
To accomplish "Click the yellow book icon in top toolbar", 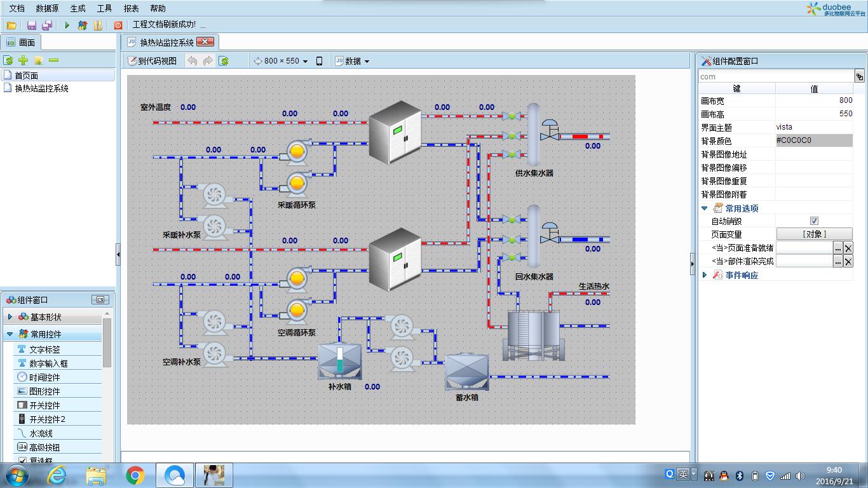I will (x=98, y=25).
